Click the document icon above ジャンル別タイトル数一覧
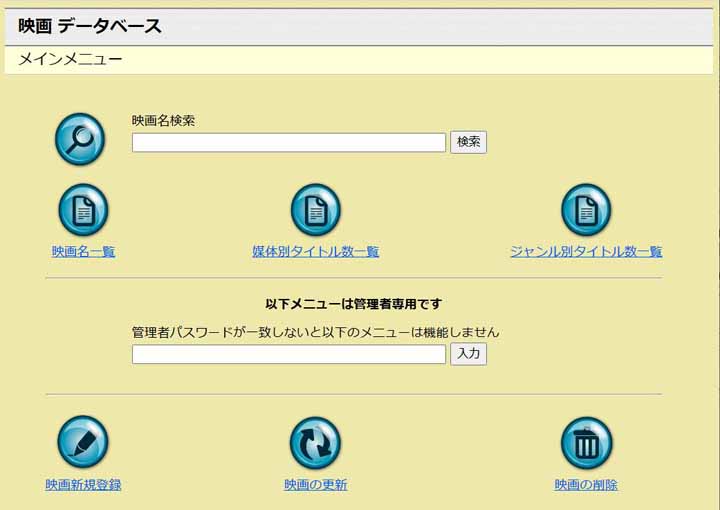Image resolution: width=720 pixels, height=510 pixels. (x=586, y=210)
